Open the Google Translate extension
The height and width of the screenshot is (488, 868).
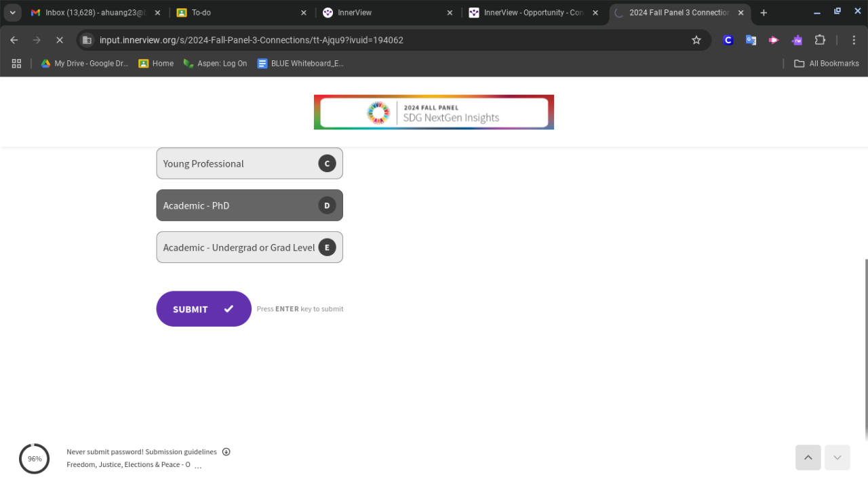[x=751, y=40]
